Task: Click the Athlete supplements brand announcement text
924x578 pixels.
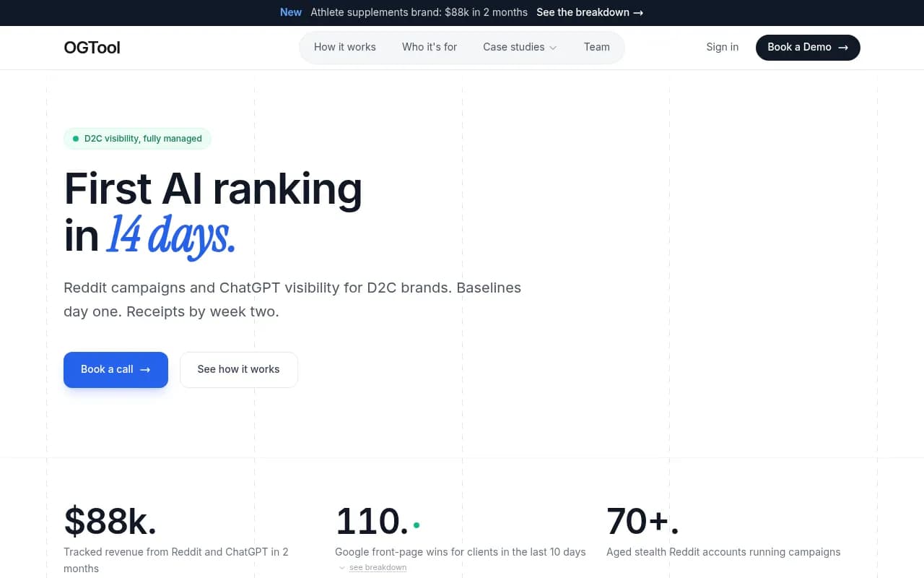Action: (x=419, y=12)
